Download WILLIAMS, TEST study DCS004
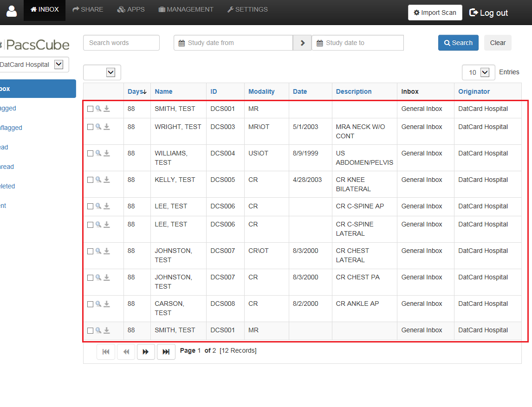Screen dimensions: 532x407 [106, 153]
